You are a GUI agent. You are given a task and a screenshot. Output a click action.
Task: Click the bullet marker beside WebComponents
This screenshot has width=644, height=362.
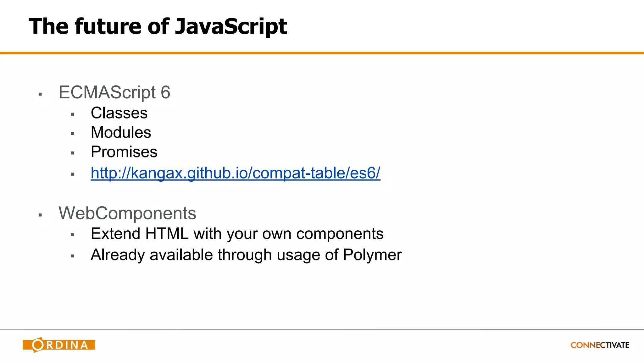point(40,215)
